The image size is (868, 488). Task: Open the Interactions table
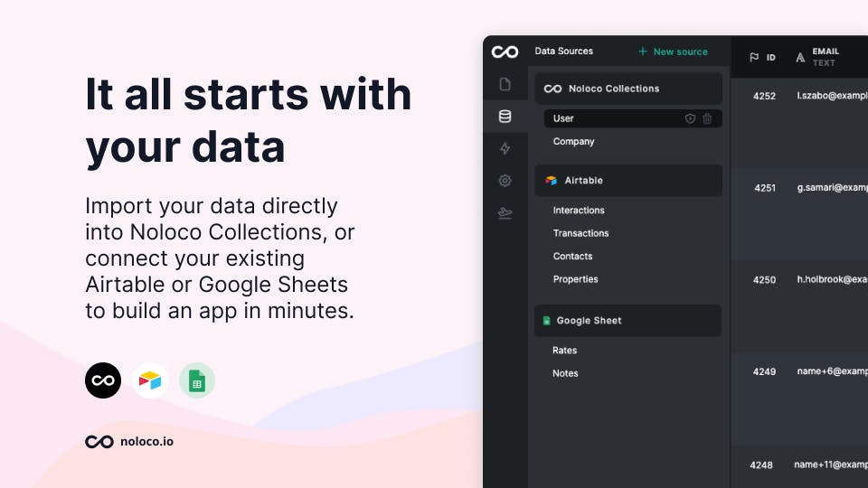(x=579, y=211)
